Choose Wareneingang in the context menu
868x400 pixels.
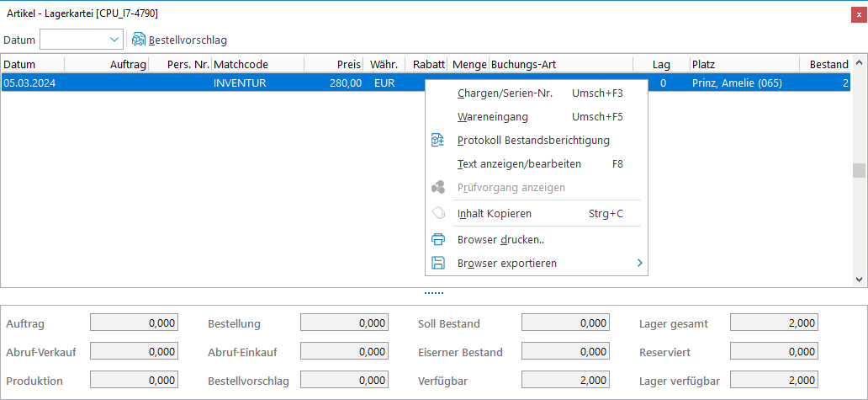point(493,117)
